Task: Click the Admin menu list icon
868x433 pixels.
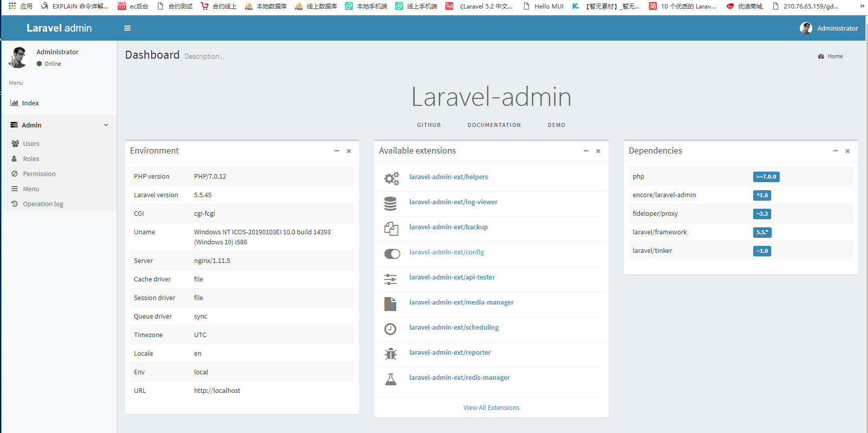Action: pyautogui.click(x=14, y=125)
